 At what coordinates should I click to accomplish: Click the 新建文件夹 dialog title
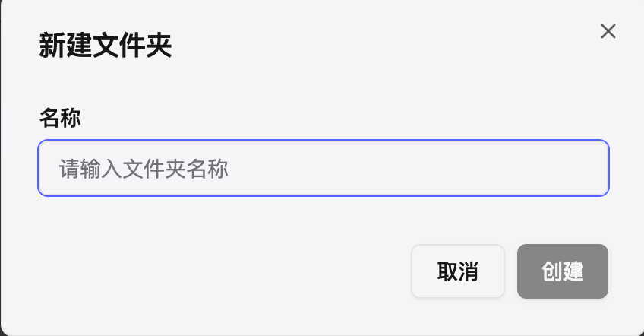click(106, 47)
